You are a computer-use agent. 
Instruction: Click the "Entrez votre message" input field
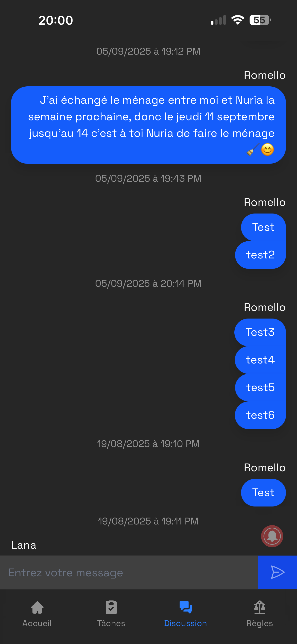(129, 573)
